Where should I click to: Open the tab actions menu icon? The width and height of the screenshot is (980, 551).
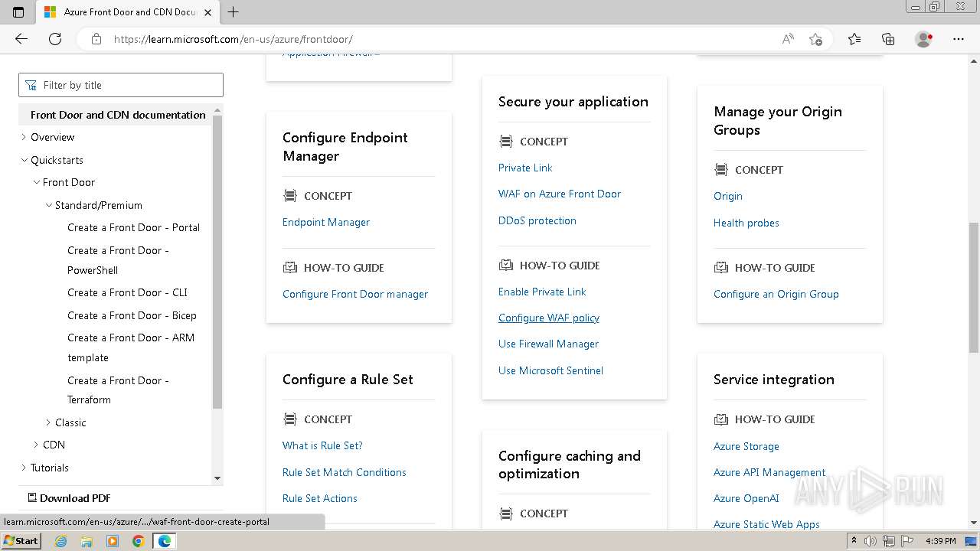18,12
